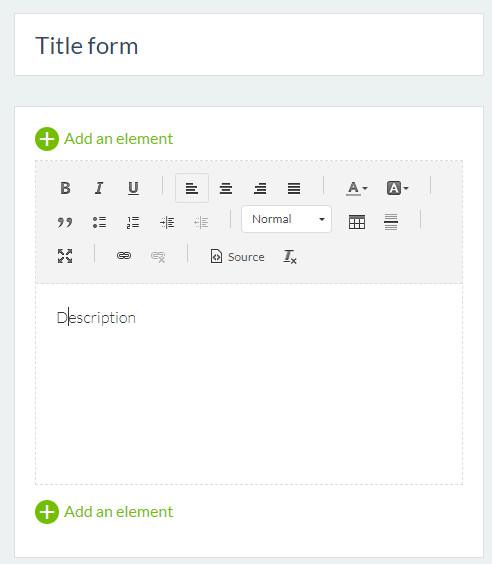
Task: Switch to Source view
Action: tap(237, 256)
